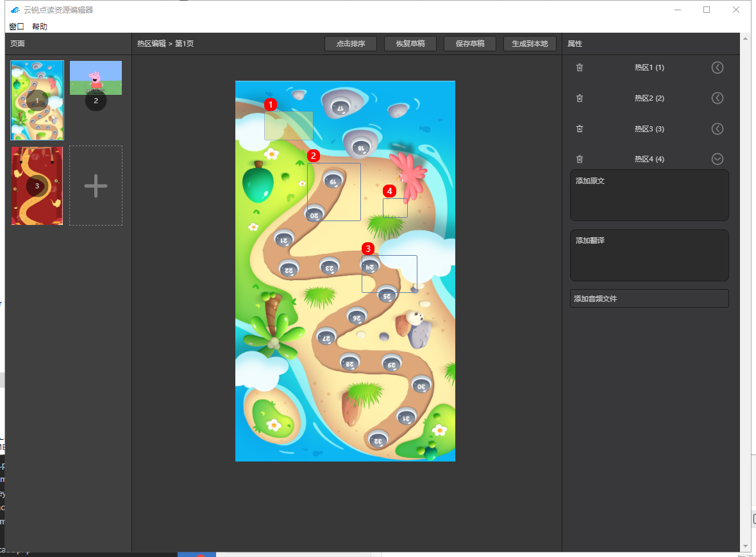Select red hotspot marker 1 on canvas
Image resolution: width=756 pixels, height=557 pixels.
click(x=271, y=104)
